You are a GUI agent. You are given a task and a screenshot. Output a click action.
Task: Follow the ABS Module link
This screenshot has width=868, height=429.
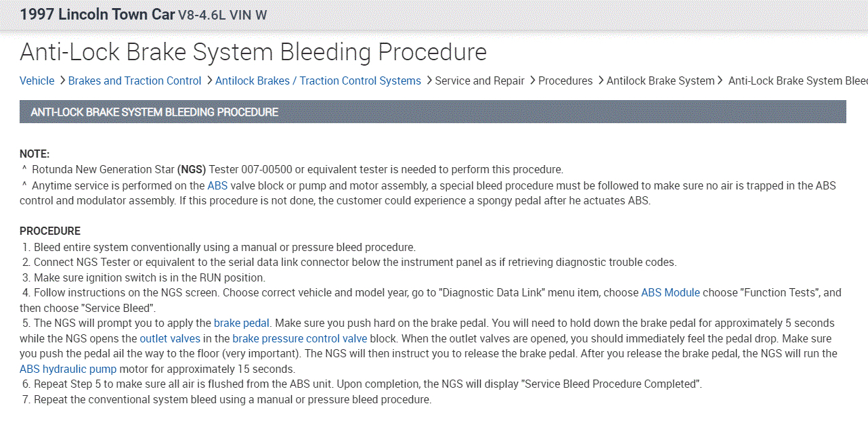[670, 293]
